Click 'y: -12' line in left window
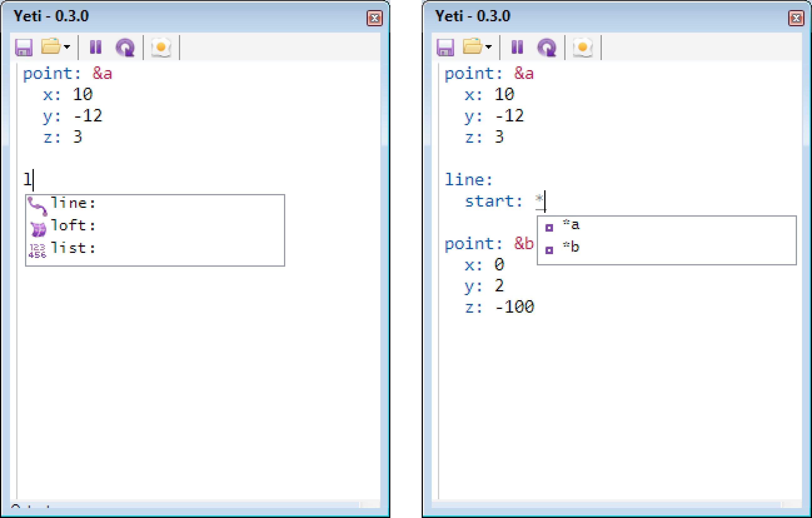 tap(73, 116)
